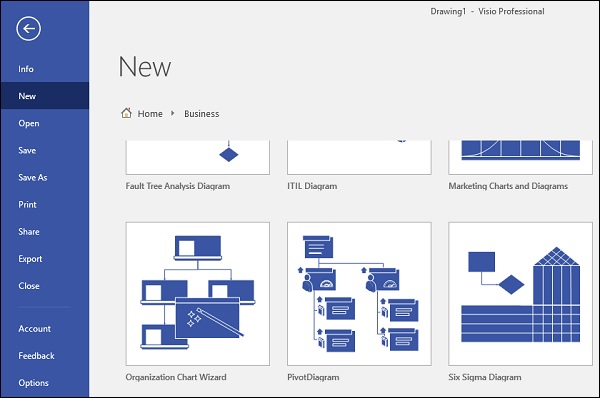Select Marketing Charts and Diagrams thumbnail
The width and height of the screenshot is (600, 398).
[x=520, y=157]
